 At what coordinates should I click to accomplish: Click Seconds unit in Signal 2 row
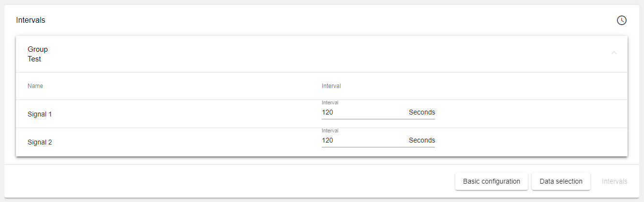(421, 141)
